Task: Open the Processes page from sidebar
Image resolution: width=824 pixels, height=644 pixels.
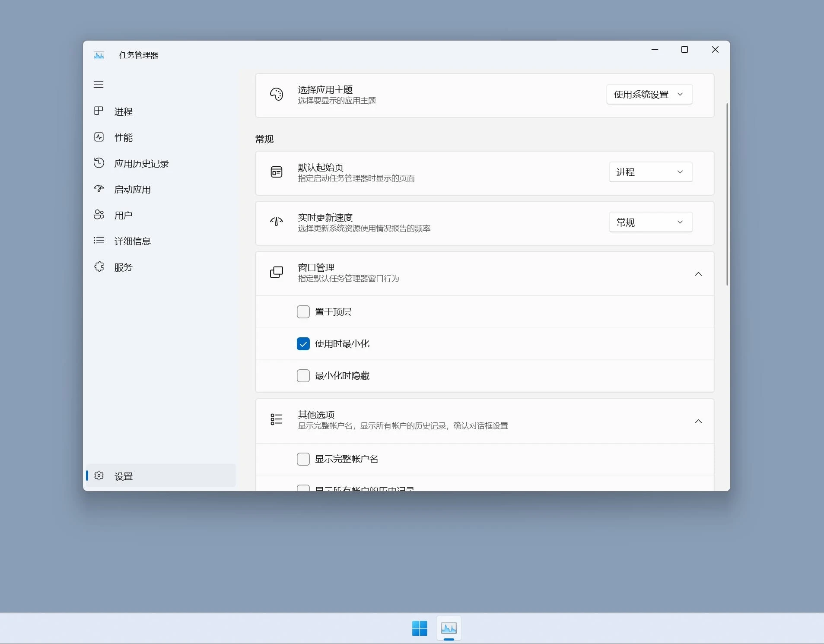Action: tap(123, 111)
